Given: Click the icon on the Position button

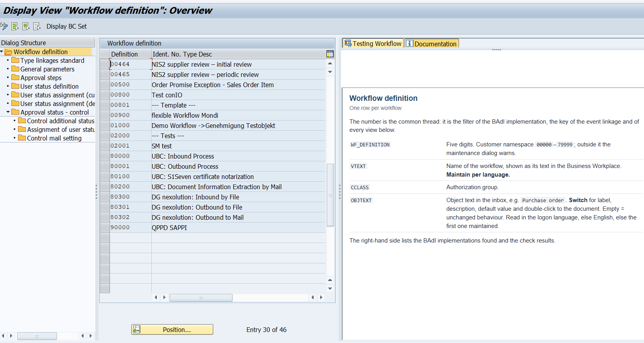Looking at the screenshot, I should click(x=136, y=329).
